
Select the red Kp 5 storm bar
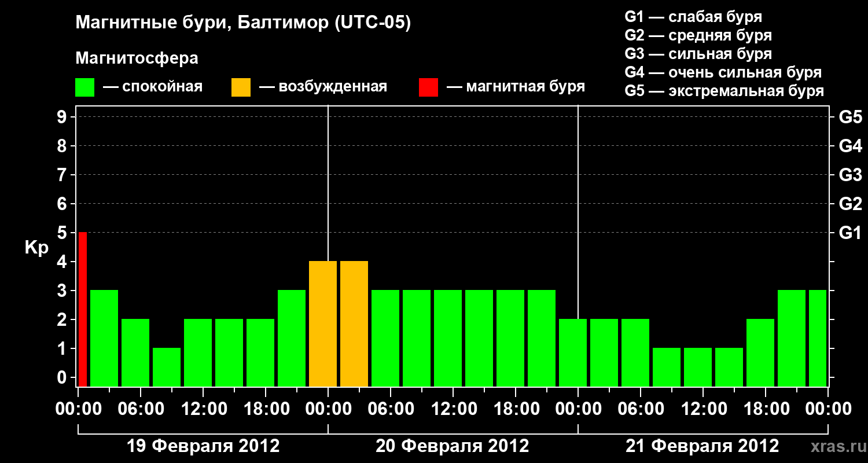[83, 309]
